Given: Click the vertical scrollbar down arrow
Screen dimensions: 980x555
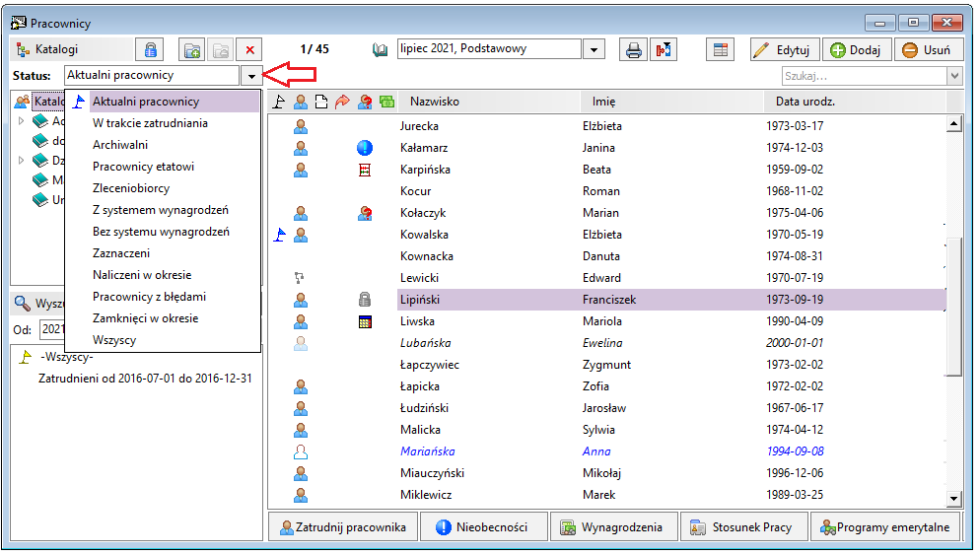Looking at the screenshot, I should (x=953, y=498).
